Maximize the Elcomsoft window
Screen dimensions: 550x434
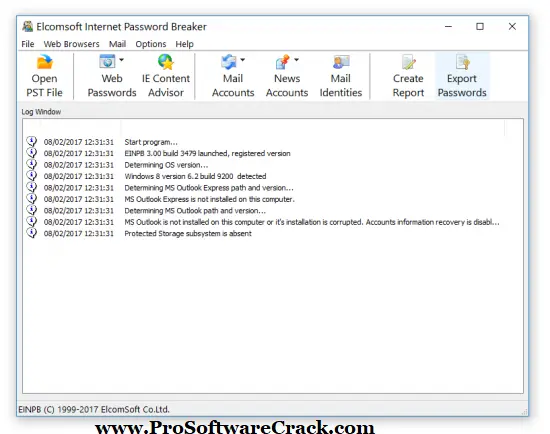click(x=480, y=27)
